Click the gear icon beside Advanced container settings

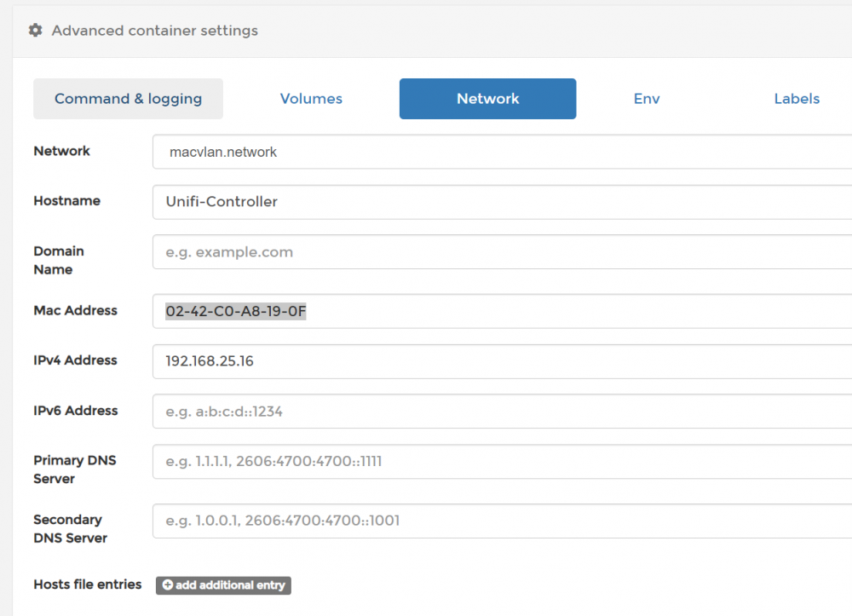pos(35,31)
